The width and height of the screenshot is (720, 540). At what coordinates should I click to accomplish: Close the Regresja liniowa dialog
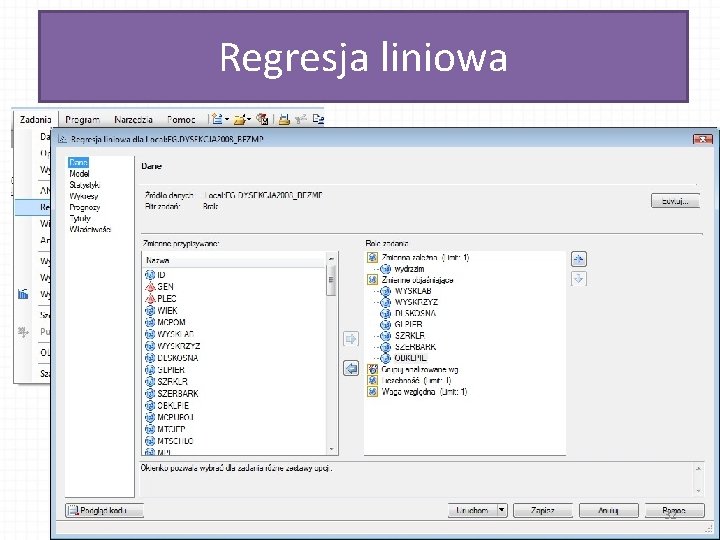coord(703,139)
